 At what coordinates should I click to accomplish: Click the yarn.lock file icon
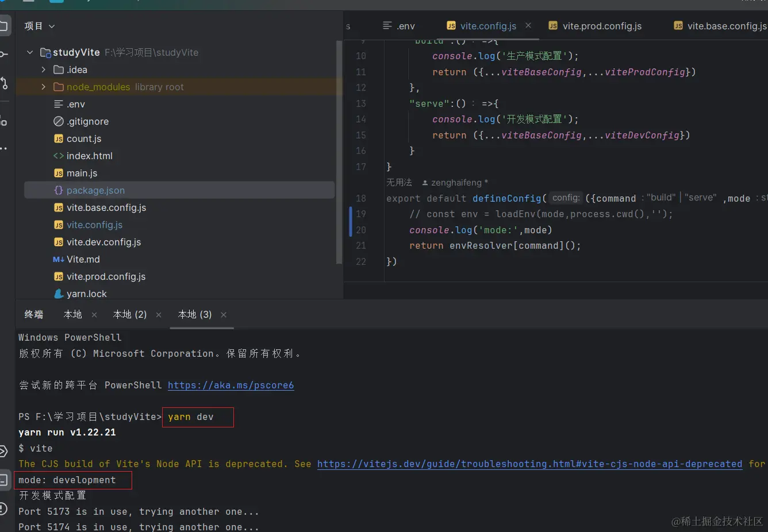click(x=58, y=294)
